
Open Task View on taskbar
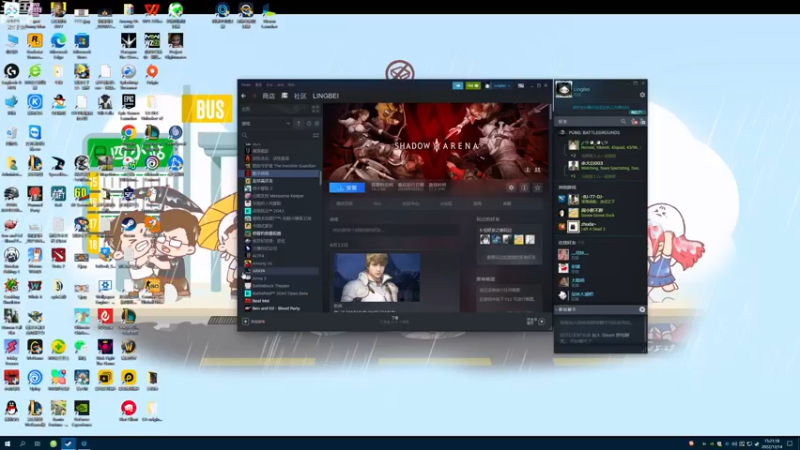37,444
